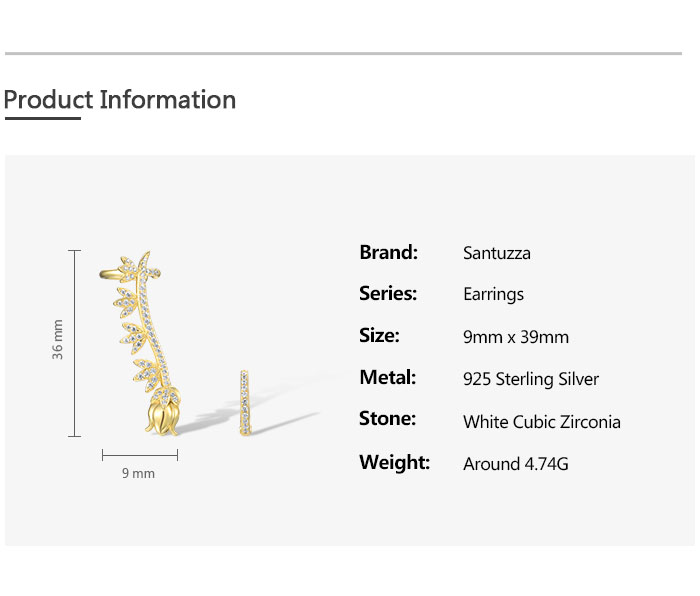Screen dimensions: 700x596
Task: Click the Product Information heading
Action: [120, 100]
